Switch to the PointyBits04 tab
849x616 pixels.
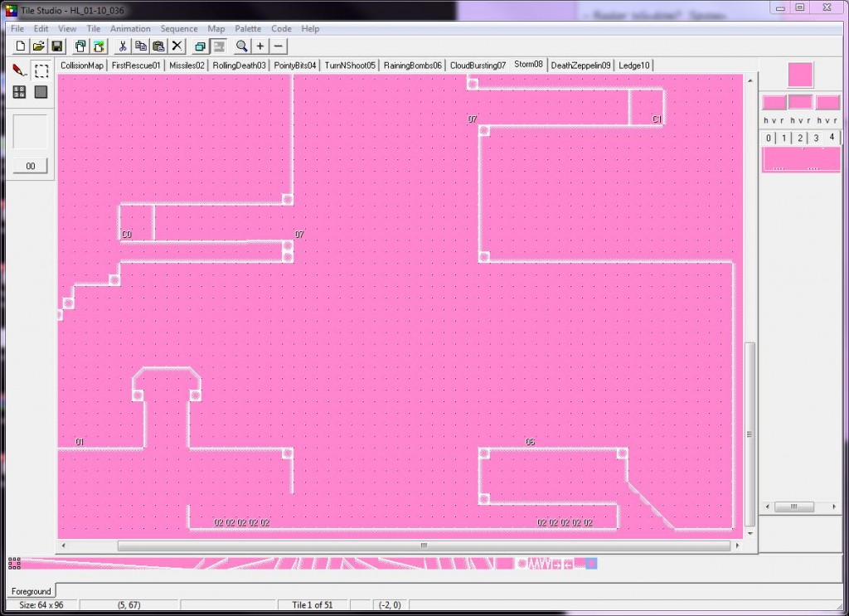pyautogui.click(x=295, y=65)
